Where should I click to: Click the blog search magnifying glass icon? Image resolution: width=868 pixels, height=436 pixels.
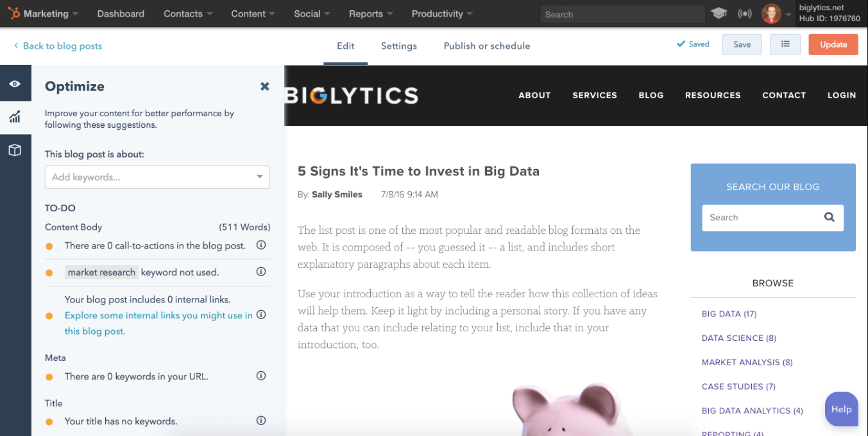point(829,218)
